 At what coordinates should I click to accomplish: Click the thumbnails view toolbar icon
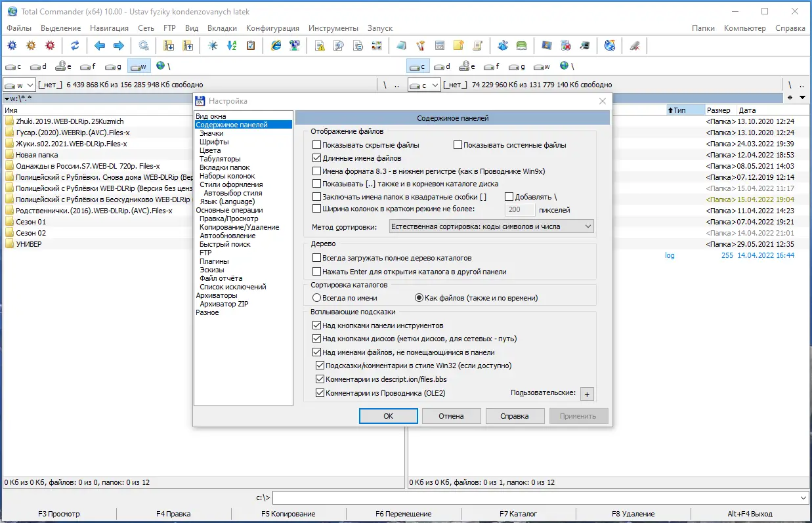tap(377, 45)
